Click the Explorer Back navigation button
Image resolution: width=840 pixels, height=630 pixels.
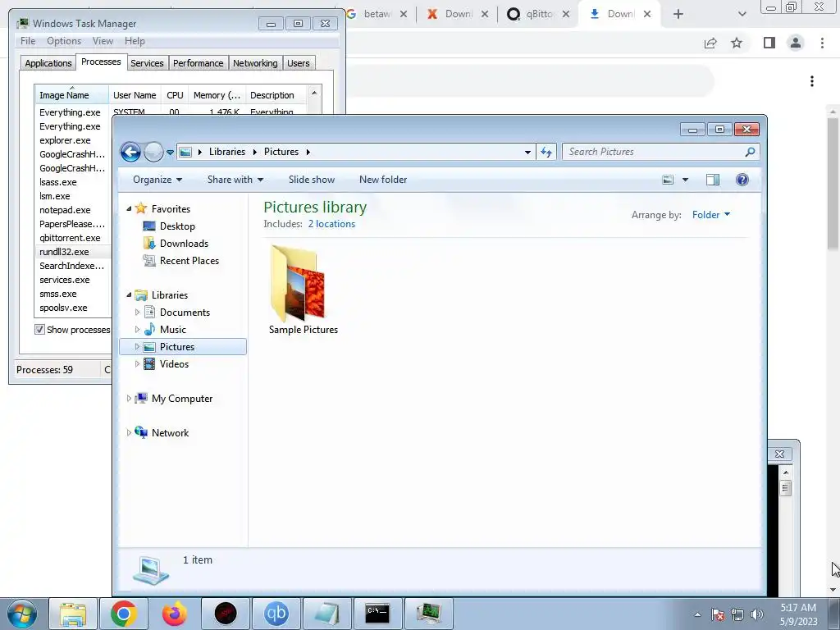coord(130,152)
